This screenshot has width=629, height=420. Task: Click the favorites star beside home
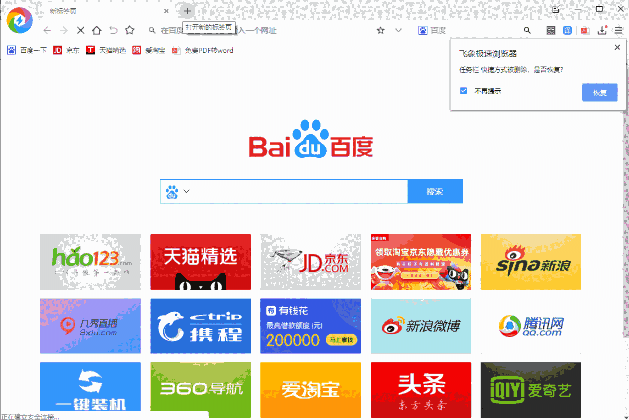pyautogui.click(x=130, y=30)
